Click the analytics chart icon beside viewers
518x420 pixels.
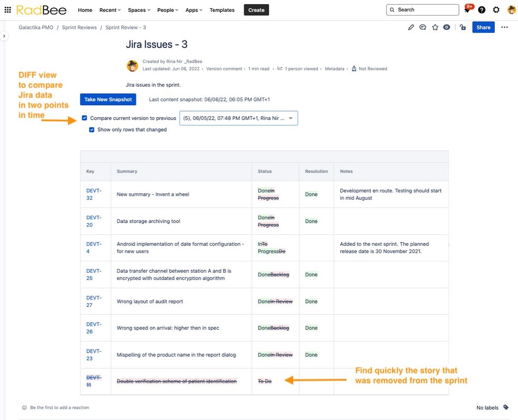[x=280, y=68]
